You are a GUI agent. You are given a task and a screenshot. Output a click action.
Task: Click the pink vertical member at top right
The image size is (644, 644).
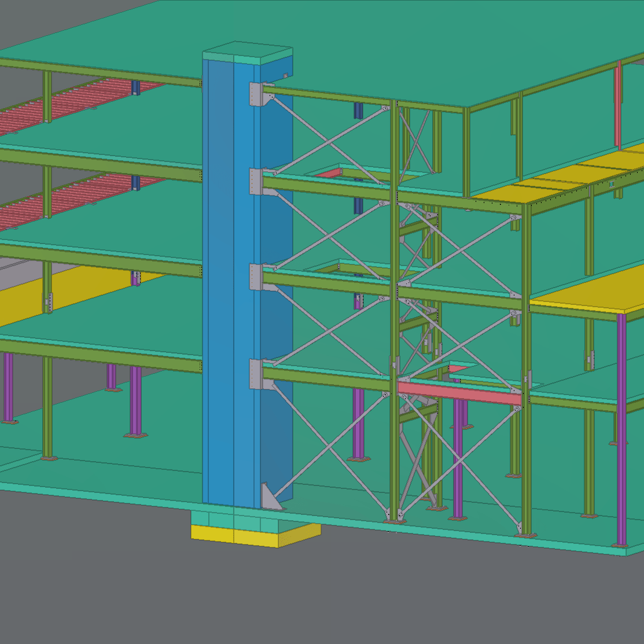click(618, 104)
